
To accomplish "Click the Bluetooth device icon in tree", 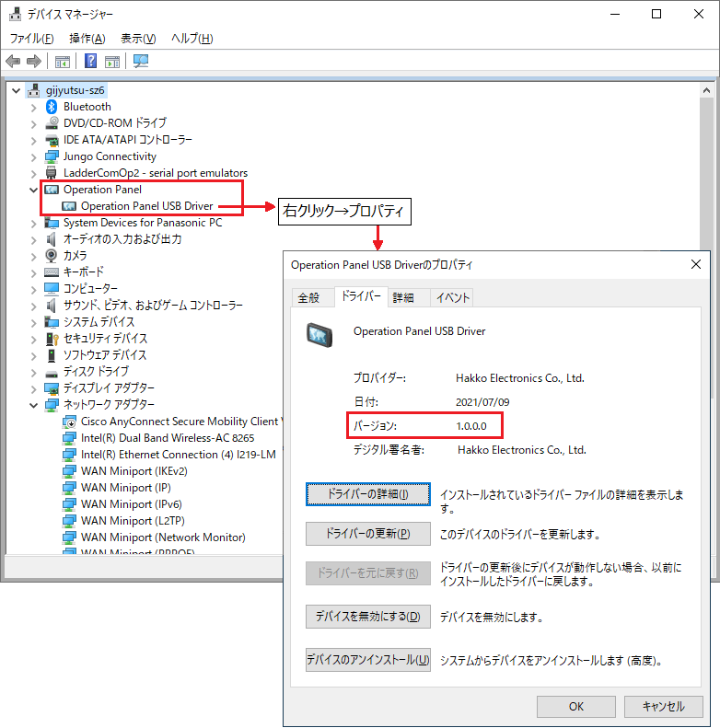I will coord(52,107).
